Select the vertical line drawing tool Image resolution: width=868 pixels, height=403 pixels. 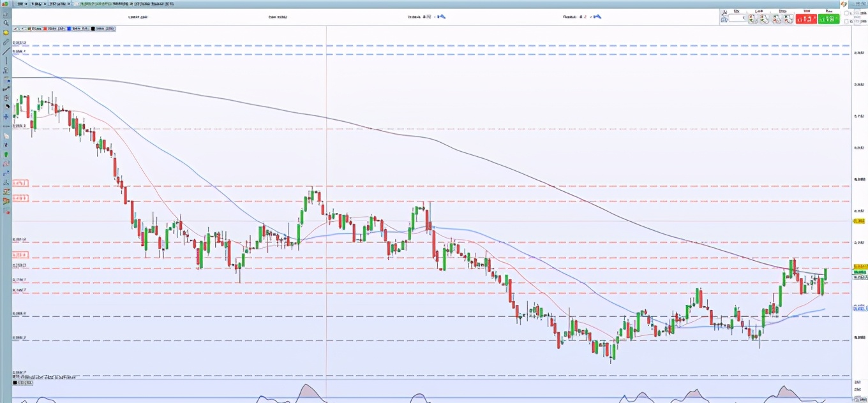click(6, 61)
